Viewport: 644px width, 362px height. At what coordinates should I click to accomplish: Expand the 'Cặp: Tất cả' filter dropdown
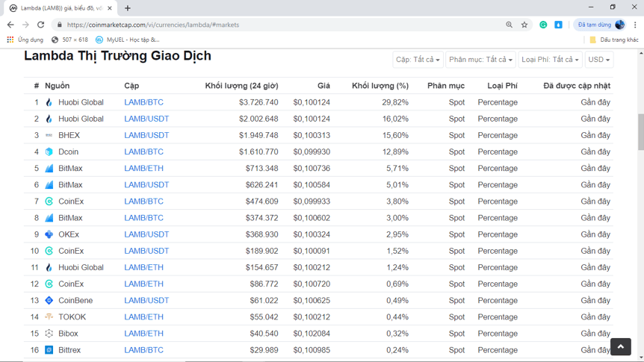(418, 60)
